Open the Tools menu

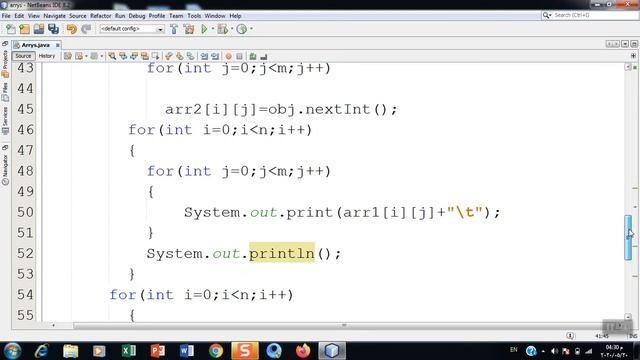coord(194,16)
